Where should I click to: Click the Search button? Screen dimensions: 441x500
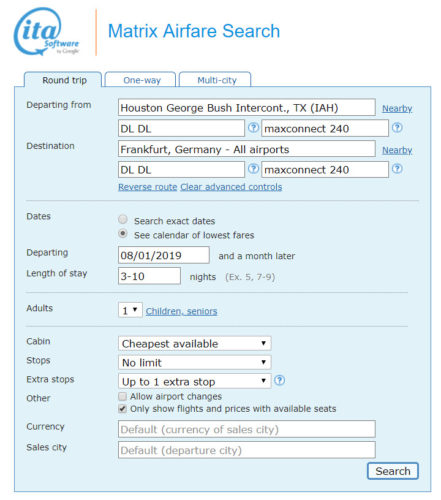coord(393,471)
